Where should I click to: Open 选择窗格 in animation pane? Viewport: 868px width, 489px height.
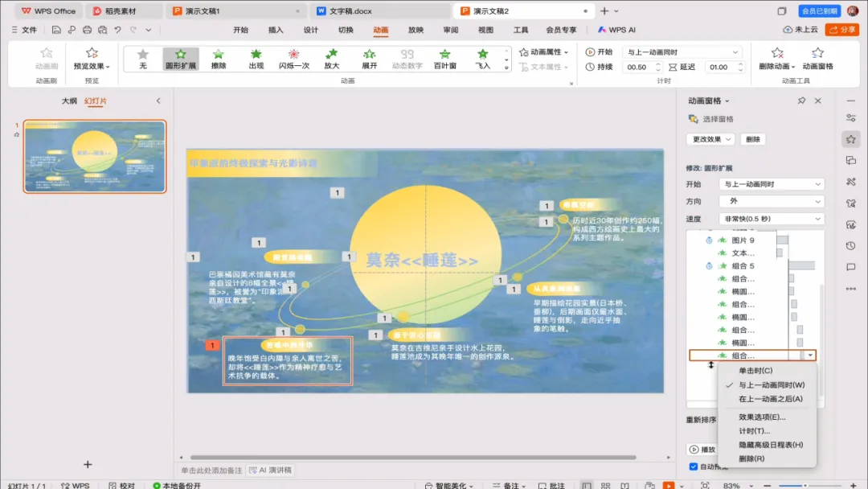[710, 119]
